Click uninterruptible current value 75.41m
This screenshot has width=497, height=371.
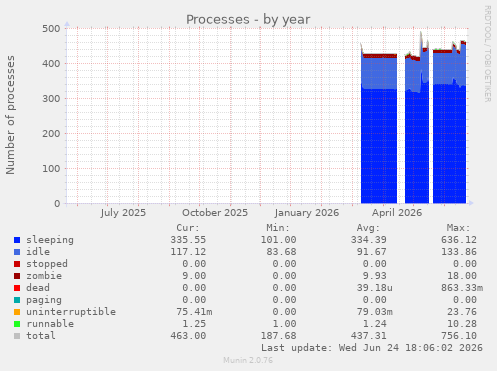194,312
